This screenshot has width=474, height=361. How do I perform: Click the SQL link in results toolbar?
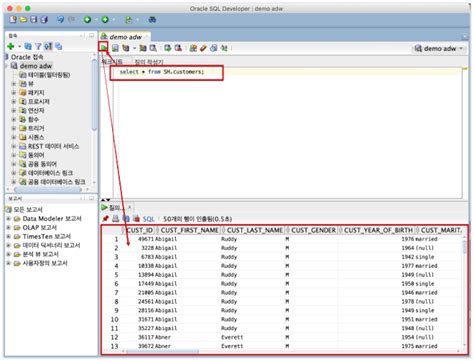point(149,219)
